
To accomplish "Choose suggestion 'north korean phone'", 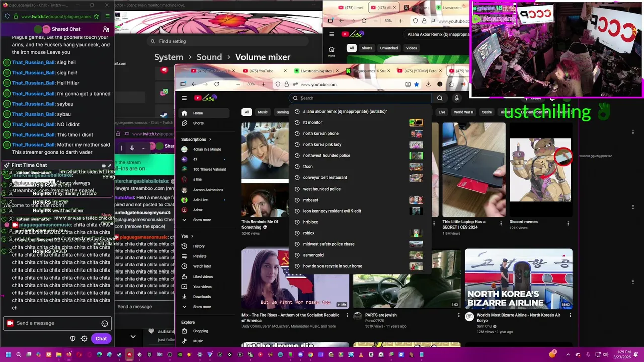I will tap(360, 133).
